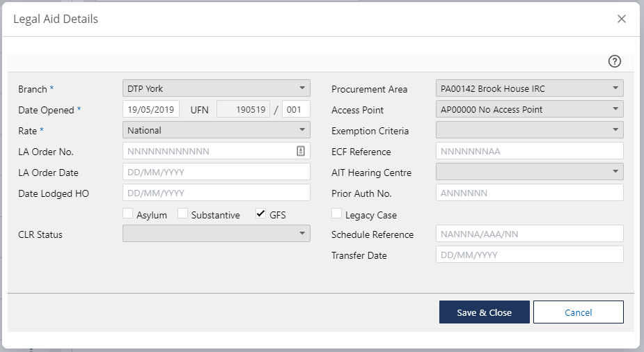Select the Exemption Criteria dropdown
The height and width of the screenshot is (352, 644).
(x=529, y=130)
